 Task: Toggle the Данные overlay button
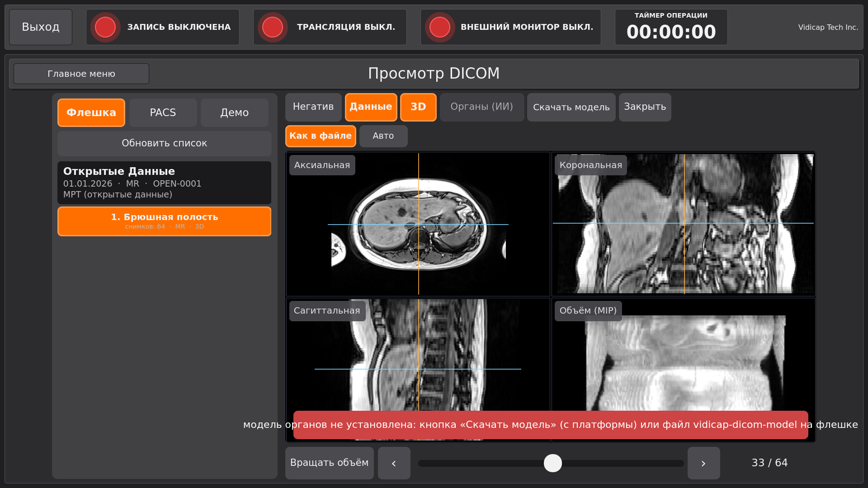point(371,107)
